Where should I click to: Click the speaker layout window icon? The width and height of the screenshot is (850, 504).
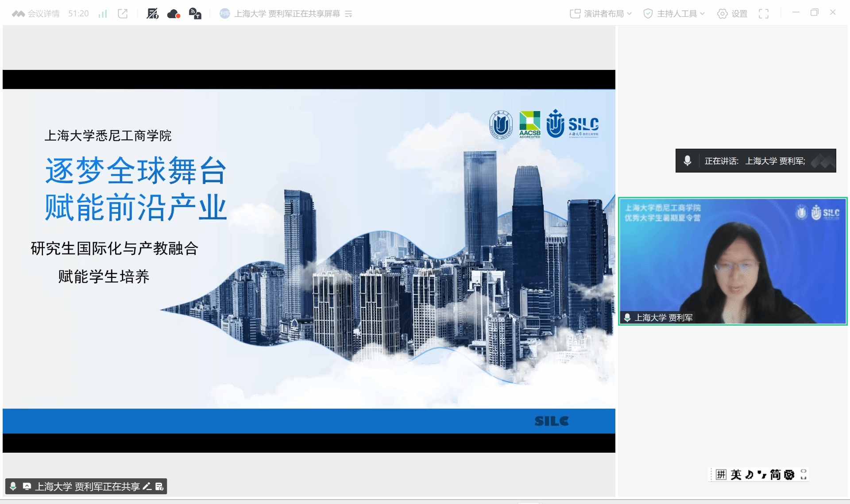[575, 14]
